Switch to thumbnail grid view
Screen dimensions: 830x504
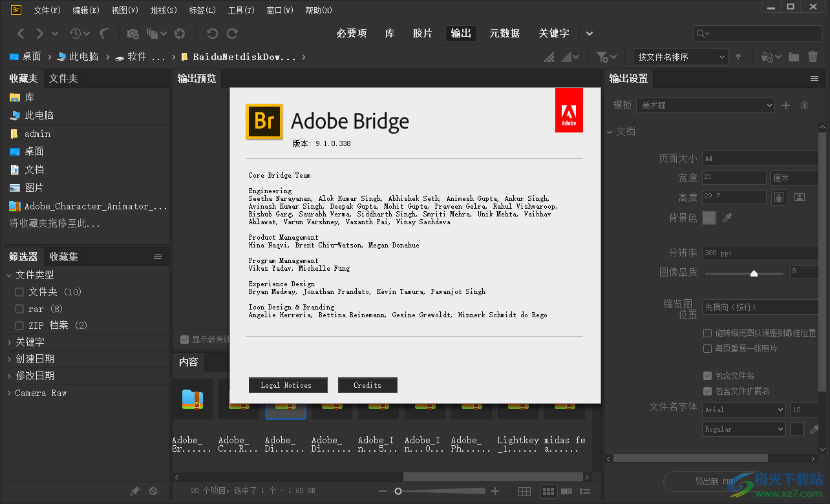(x=548, y=491)
